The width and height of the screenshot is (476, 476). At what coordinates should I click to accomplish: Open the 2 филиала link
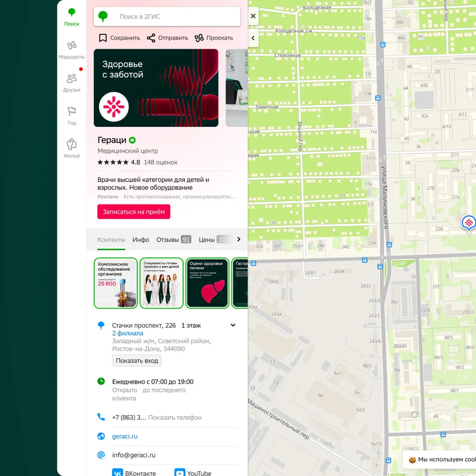pos(127,333)
